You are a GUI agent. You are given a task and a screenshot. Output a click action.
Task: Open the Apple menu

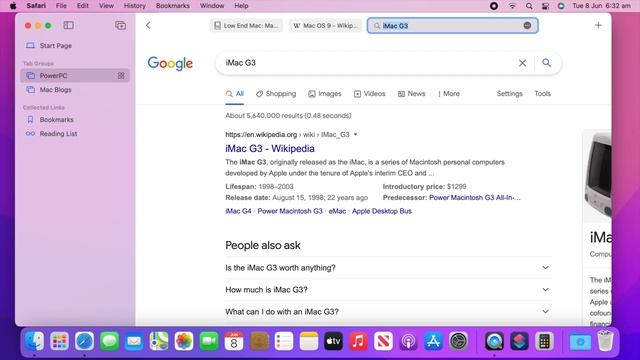[x=13, y=6]
